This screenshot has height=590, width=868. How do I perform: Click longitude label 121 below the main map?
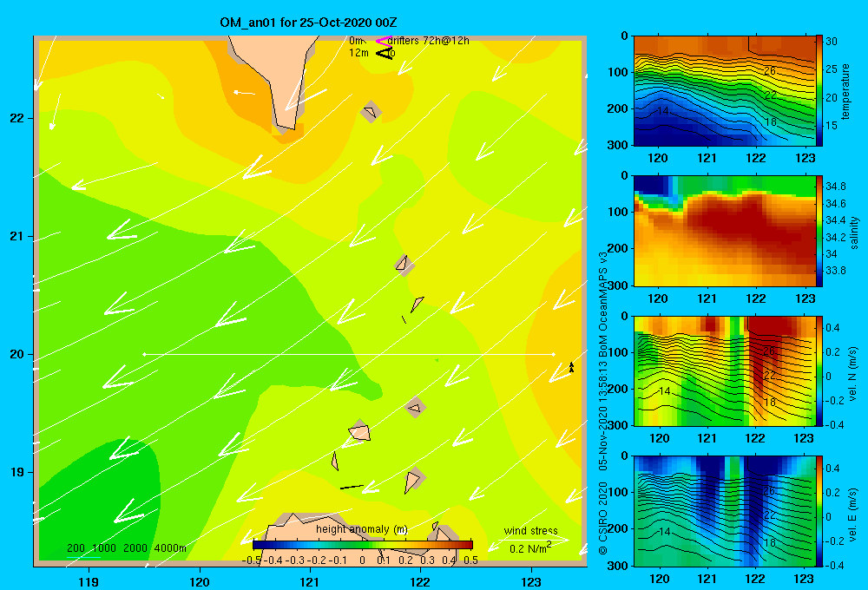pyautogui.click(x=310, y=581)
